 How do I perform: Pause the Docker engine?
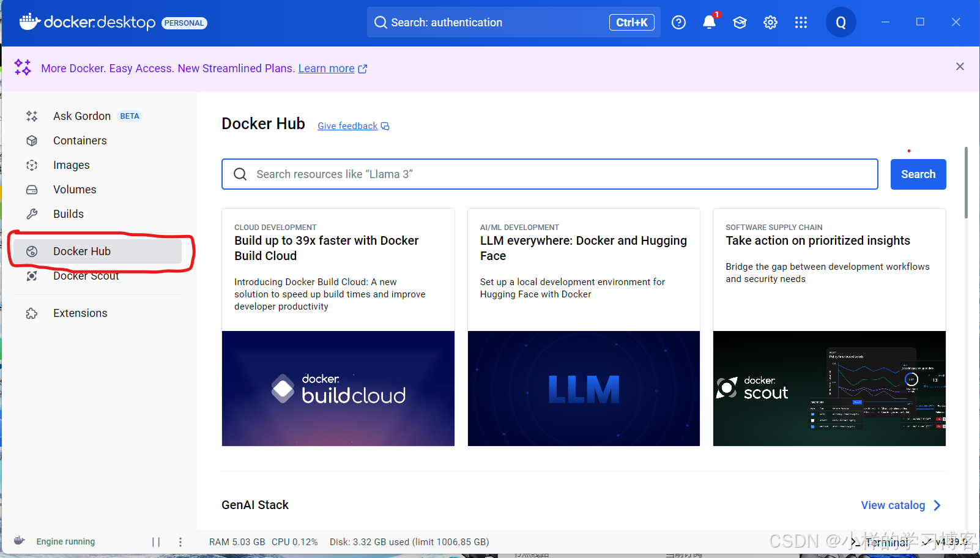[x=156, y=541]
